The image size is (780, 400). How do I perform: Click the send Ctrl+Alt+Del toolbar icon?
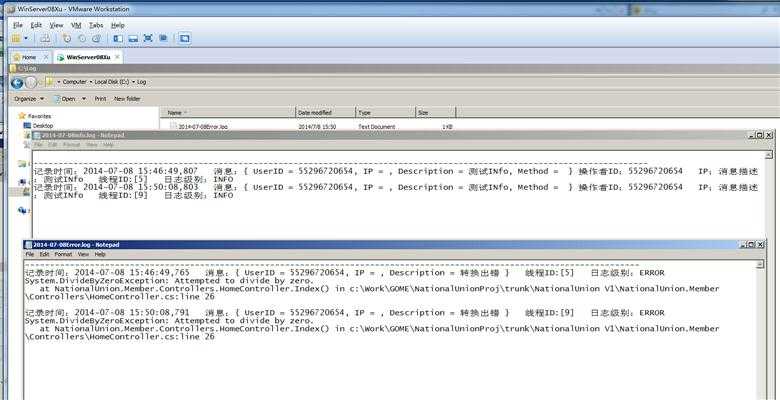click(45, 38)
